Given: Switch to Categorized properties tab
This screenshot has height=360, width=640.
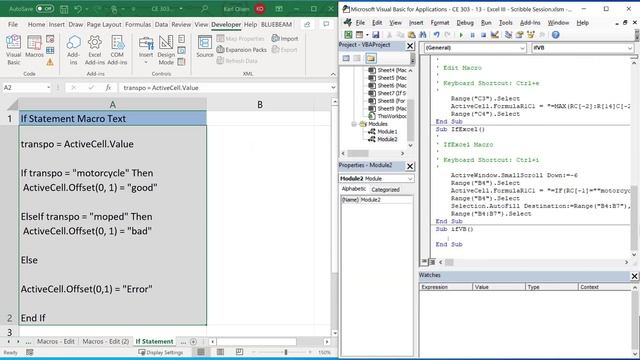Looking at the screenshot, I should click(x=385, y=189).
